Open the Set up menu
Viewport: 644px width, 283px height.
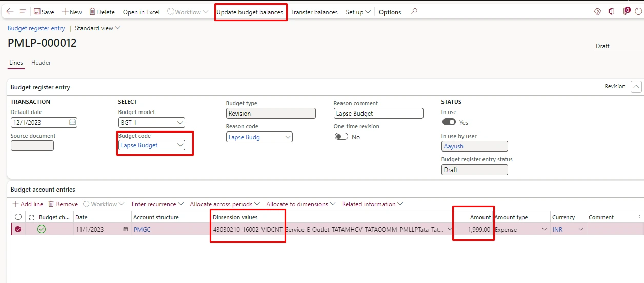click(358, 12)
